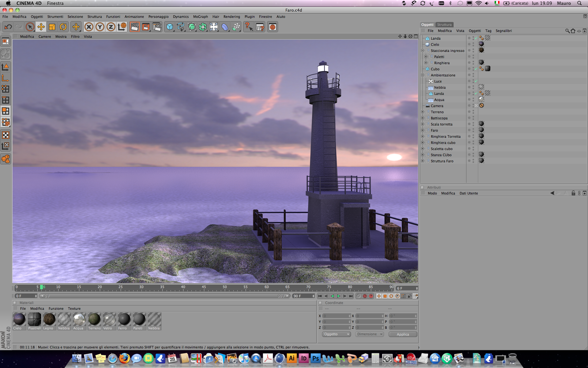
Task: Open the Render Settings icon
Action: point(157,27)
